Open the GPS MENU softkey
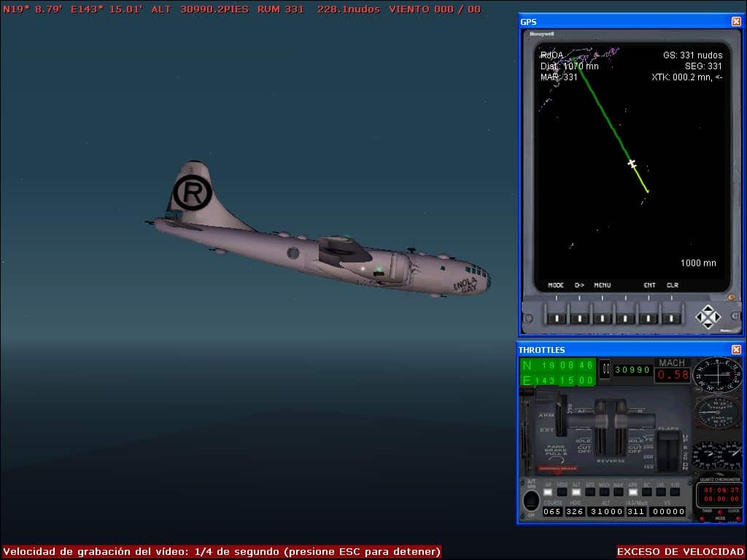 pos(603,318)
